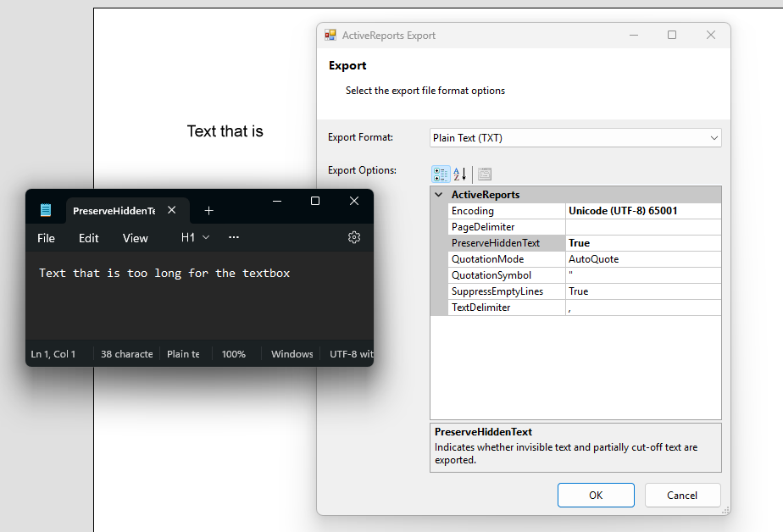Cancel the ActiveReports export
This screenshot has height=532, width=783.
682,495
